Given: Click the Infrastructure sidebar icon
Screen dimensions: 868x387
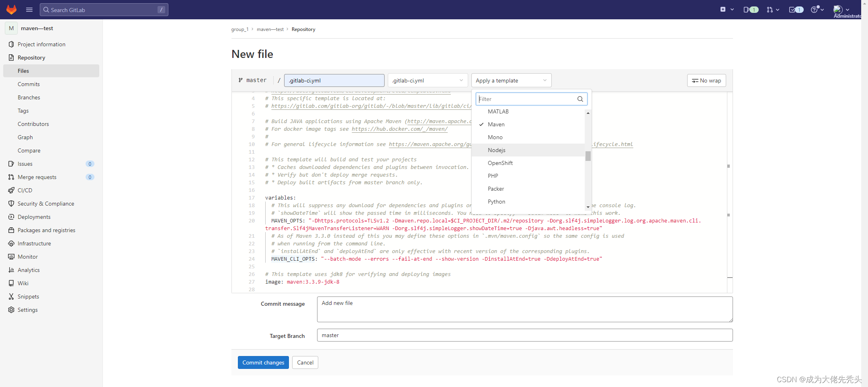Looking at the screenshot, I should pos(11,243).
